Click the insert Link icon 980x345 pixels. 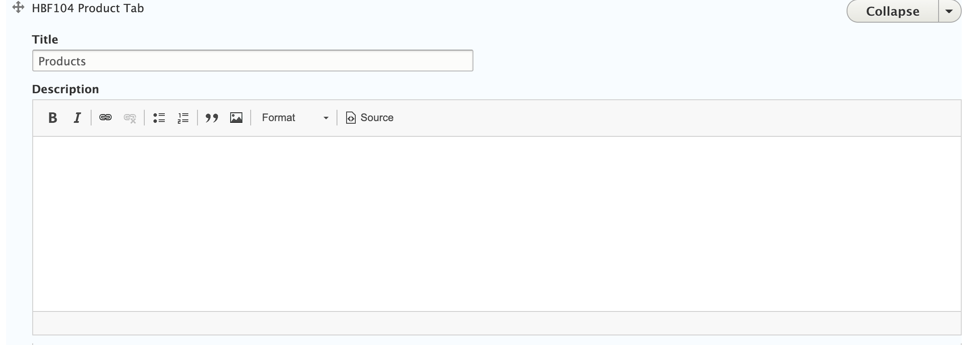(105, 118)
